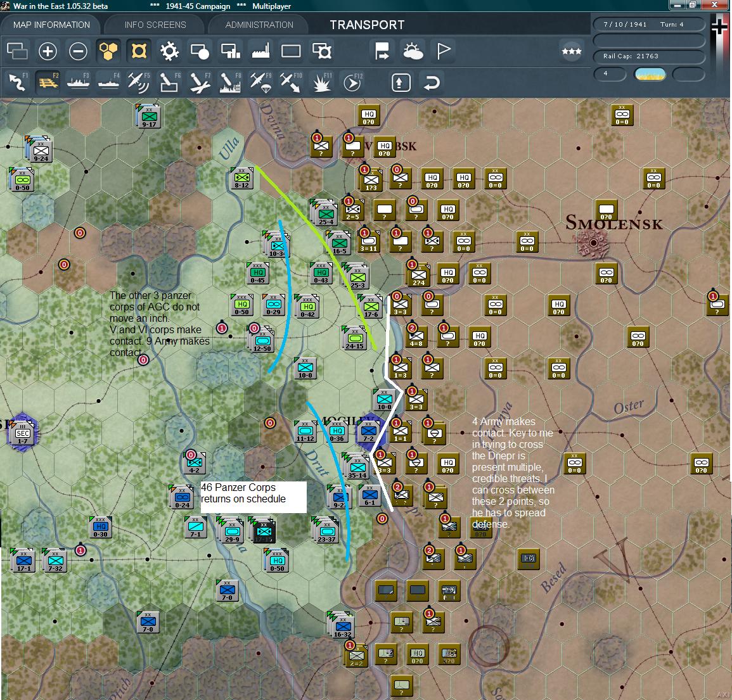
Task: Select the 29-9 panzer unit stack
Action: 231,530
